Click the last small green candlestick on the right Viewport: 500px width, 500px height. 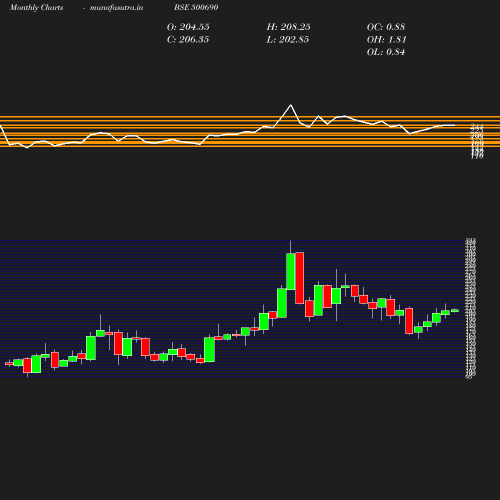(455, 311)
